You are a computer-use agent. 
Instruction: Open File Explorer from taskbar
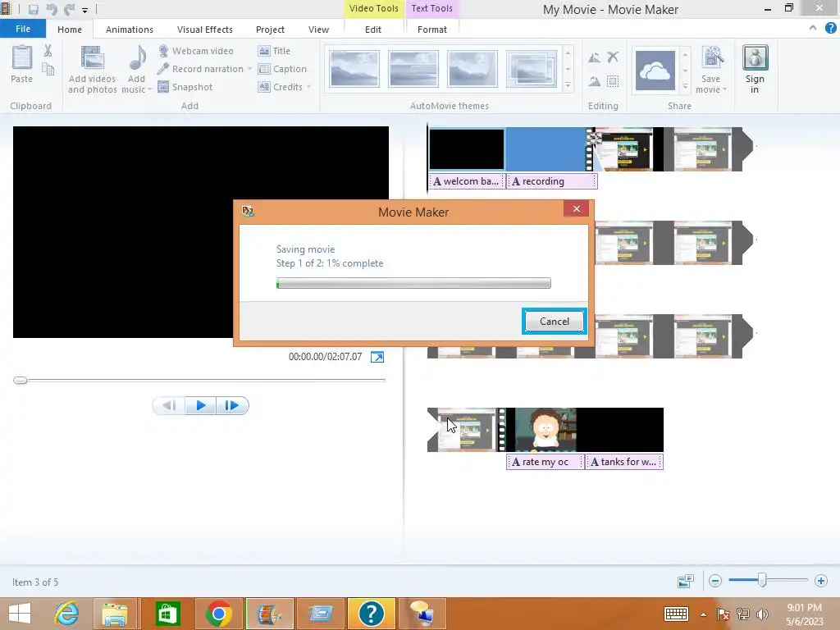pos(115,614)
